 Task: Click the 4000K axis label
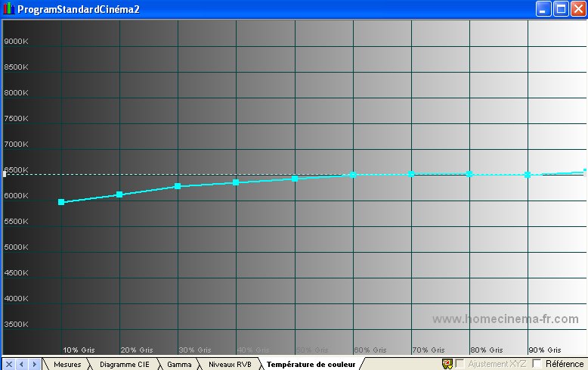point(16,298)
